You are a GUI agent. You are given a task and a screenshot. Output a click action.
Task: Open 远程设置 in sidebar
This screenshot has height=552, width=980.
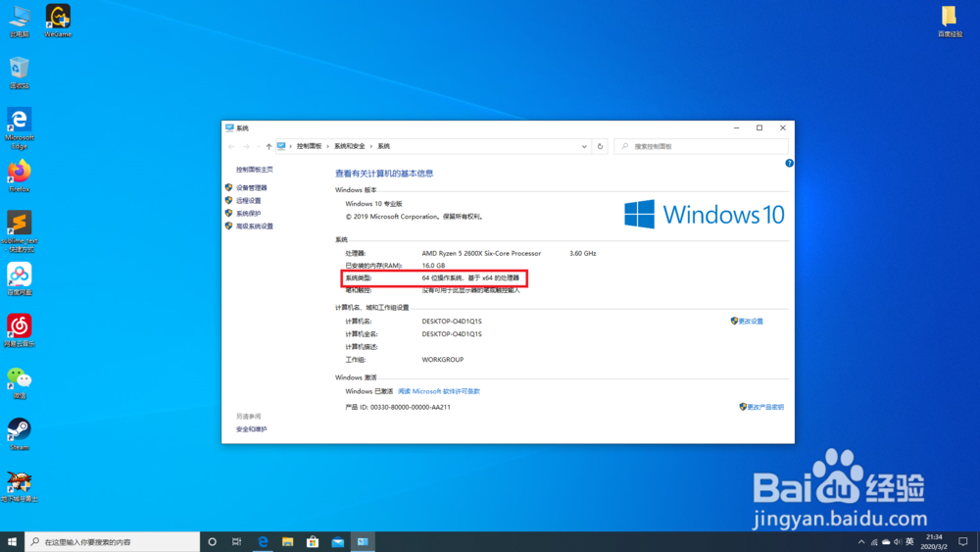(248, 201)
